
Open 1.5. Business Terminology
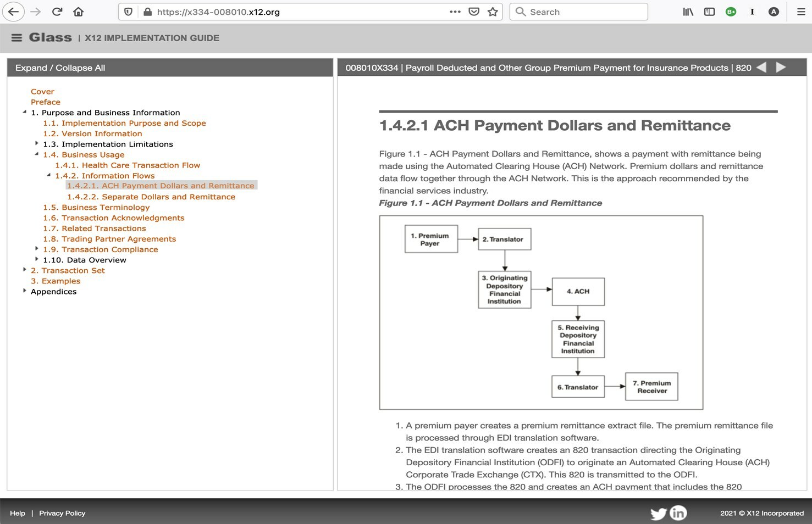click(x=96, y=207)
